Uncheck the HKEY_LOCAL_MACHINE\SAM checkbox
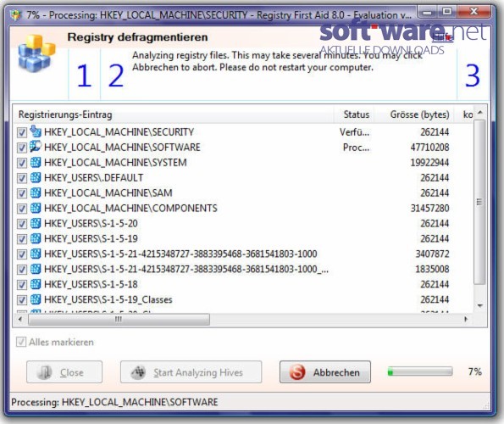This screenshot has height=424, width=504. tap(22, 193)
